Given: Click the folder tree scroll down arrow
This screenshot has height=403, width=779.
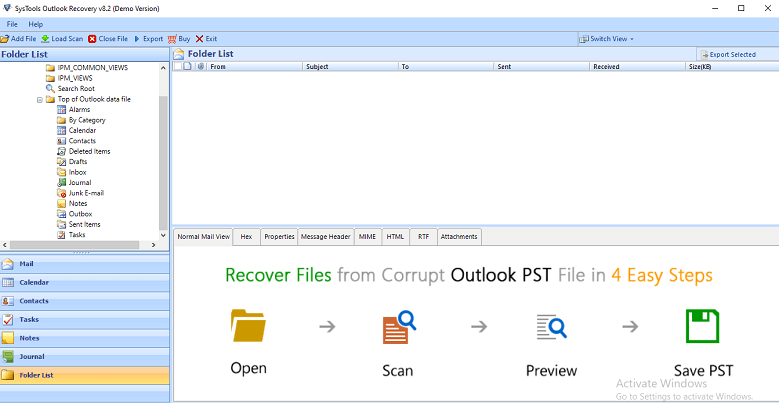Looking at the screenshot, I should (163, 236).
